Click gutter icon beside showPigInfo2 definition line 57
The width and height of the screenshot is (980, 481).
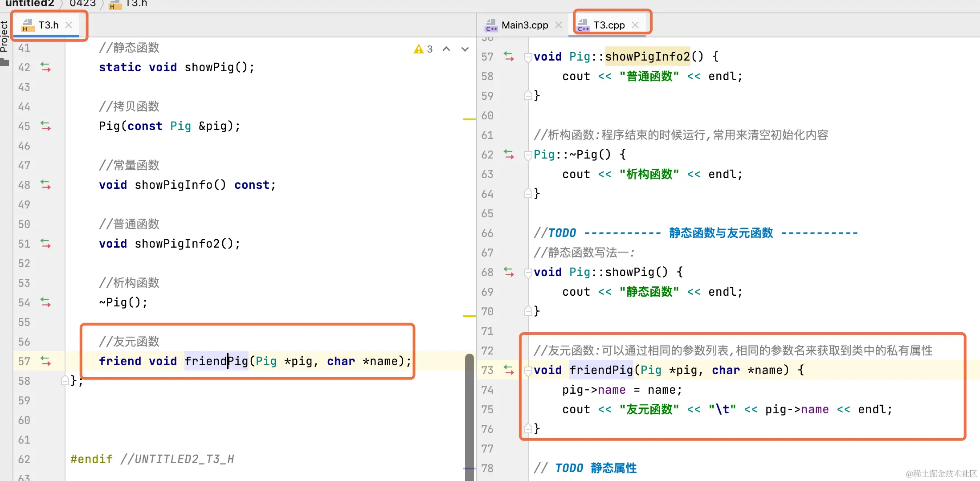pos(509,57)
